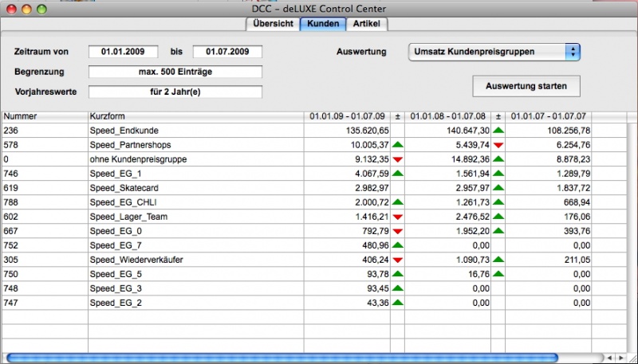Click the bis end date field
638x364 pixels.
[227, 52]
